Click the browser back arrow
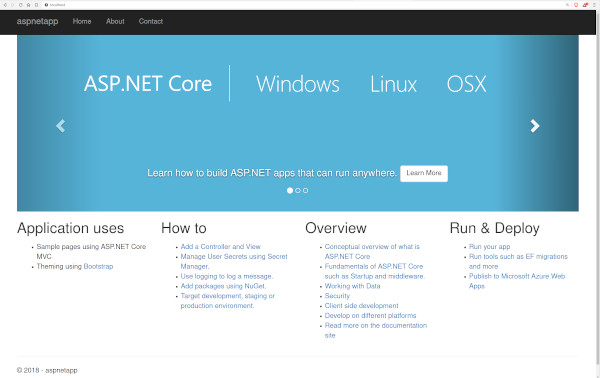600x378 pixels. (x=5, y=5)
